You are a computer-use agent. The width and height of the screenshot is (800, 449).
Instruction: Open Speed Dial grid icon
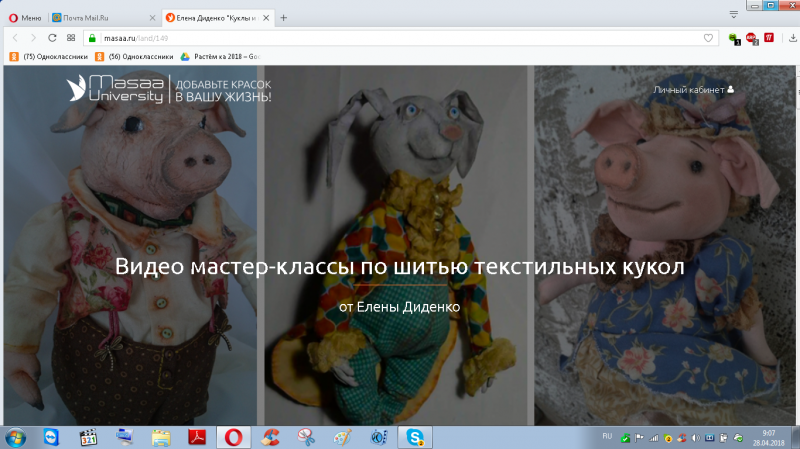coord(71,38)
